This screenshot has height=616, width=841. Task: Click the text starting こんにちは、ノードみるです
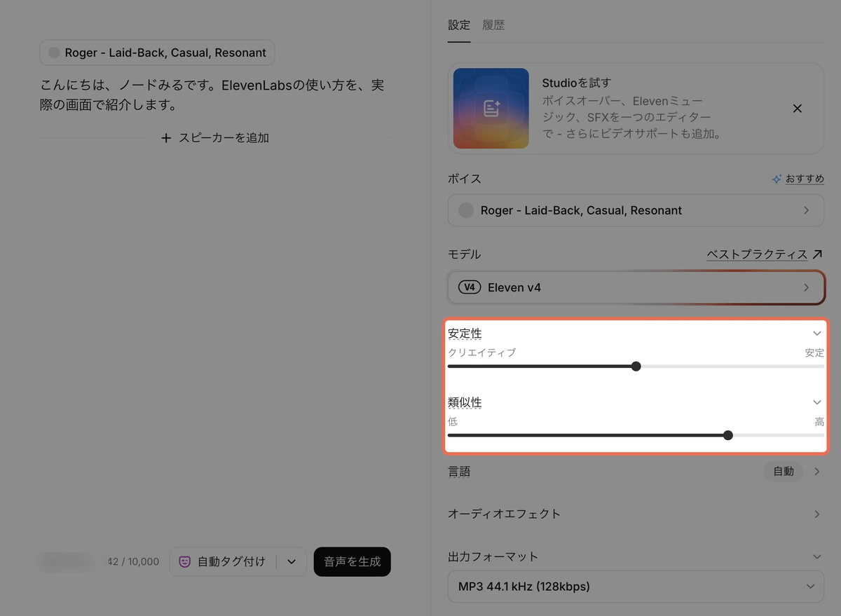[x=212, y=95]
